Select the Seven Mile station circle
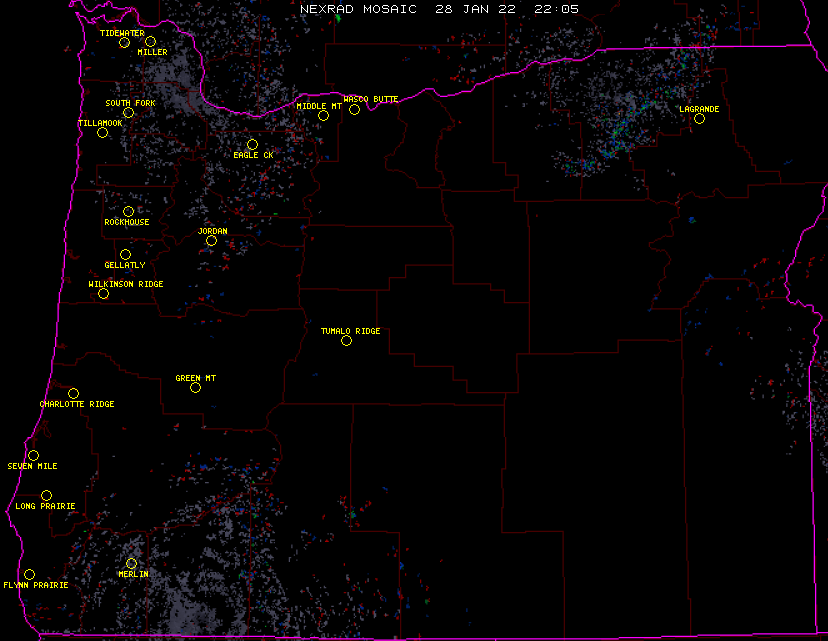The width and height of the screenshot is (828, 641). point(33,455)
